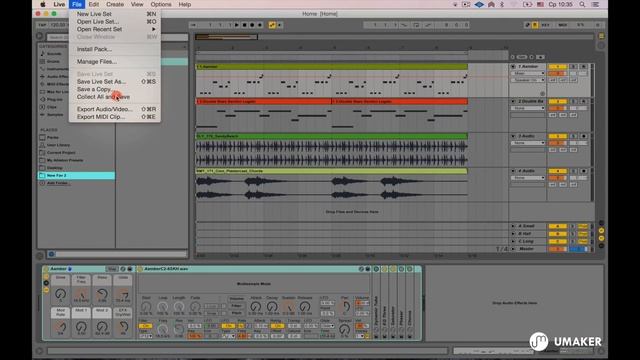Toggle the browser show/hide icon beside search
Image resolution: width=640 pixels, height=360 pixels.
(x=40, y=36)
